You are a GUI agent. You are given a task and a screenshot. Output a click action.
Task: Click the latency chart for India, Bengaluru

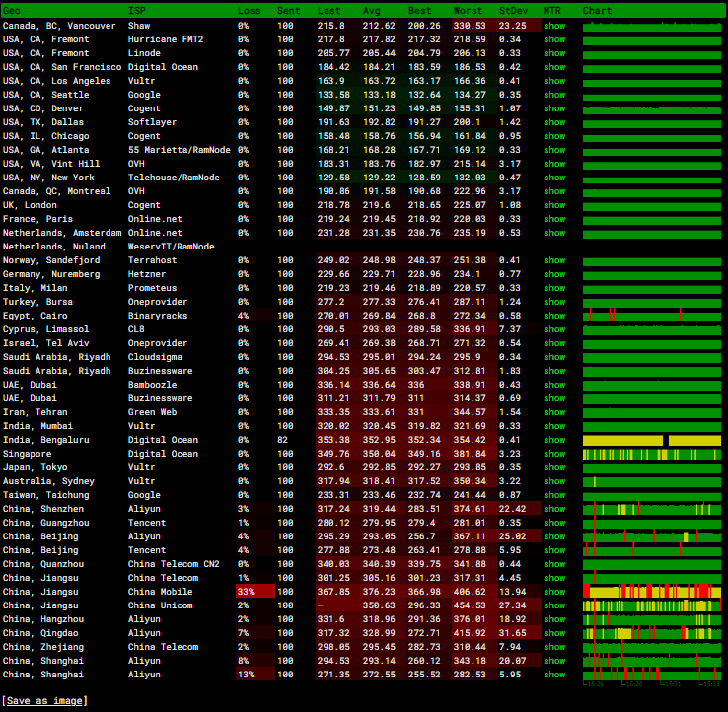click(652, 441)
